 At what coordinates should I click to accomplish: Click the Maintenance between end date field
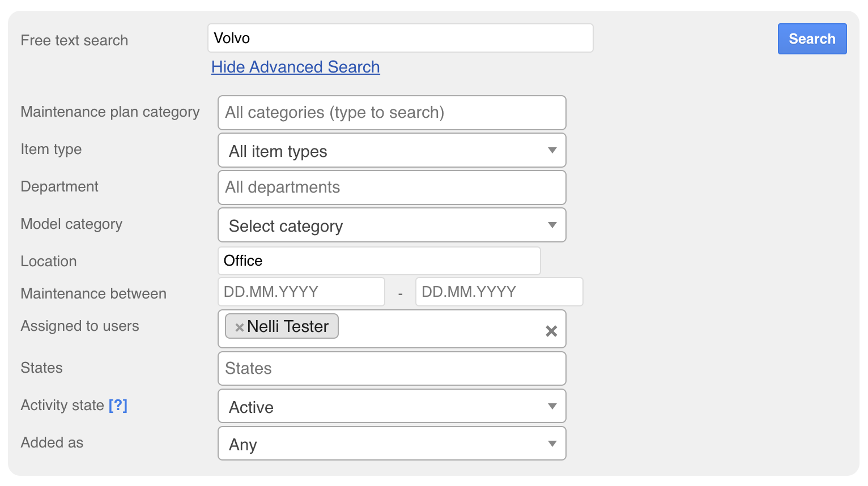[x=499, y=292]
